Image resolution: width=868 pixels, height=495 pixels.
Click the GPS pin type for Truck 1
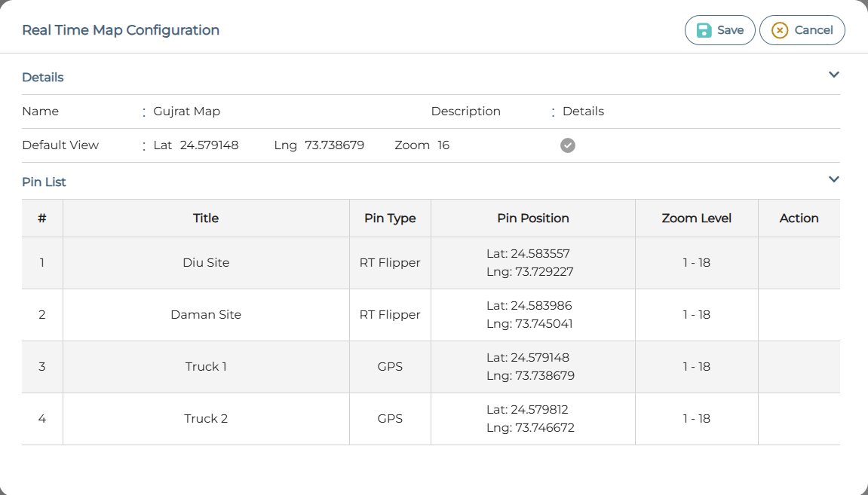click(x=390, y=366)
